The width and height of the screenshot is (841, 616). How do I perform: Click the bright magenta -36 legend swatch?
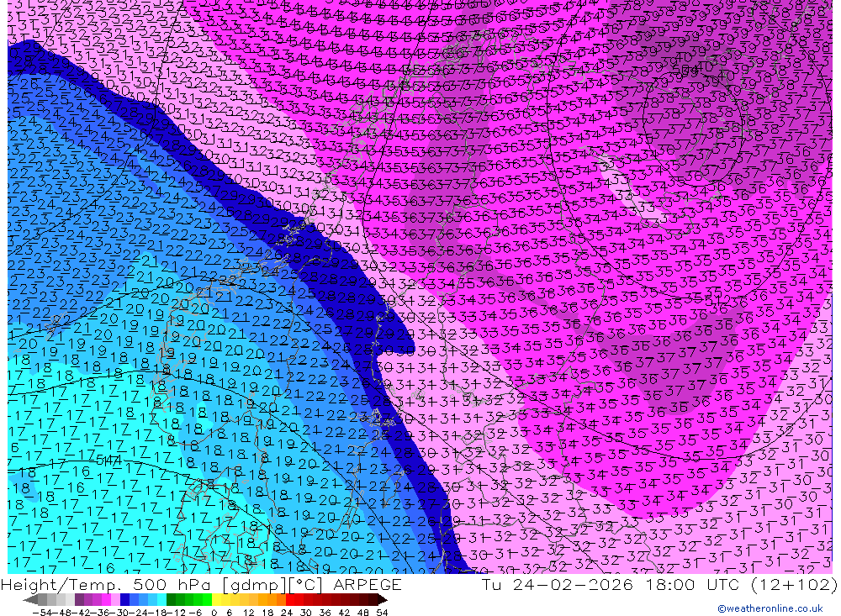point(108,600)
